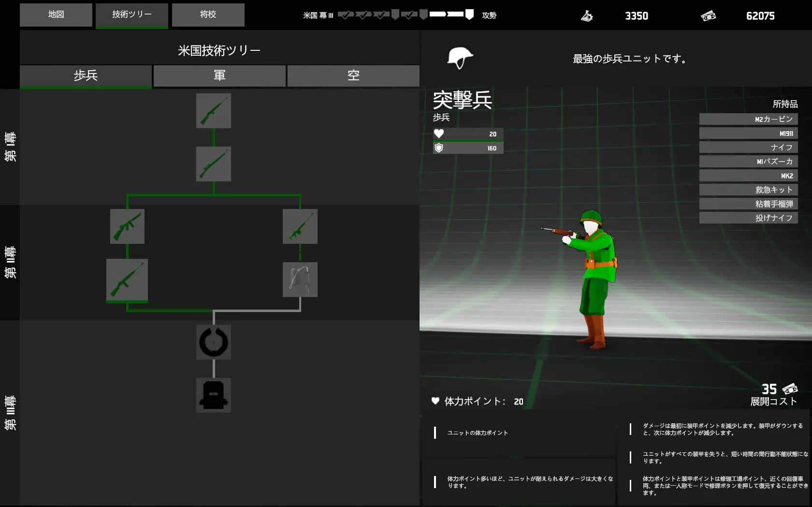Viewport: 812px width, 507px height.
Task: Click the 突撃兵 unit name
Action: click(462, 100)
